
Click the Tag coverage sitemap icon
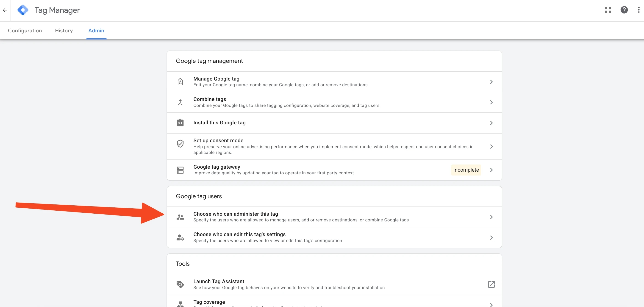(x=180, y=304)
